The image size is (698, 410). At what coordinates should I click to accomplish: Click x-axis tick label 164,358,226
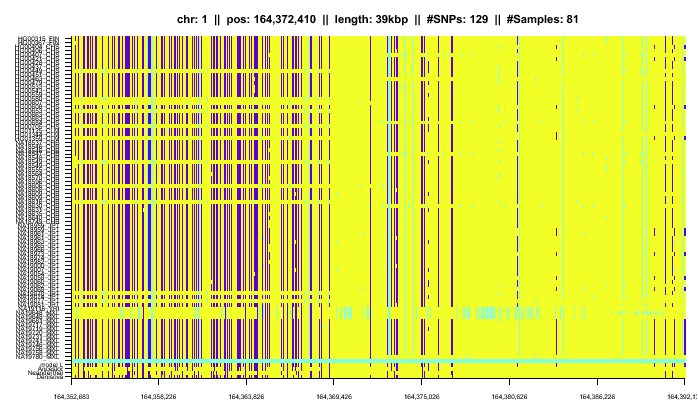tap(158, 396)
